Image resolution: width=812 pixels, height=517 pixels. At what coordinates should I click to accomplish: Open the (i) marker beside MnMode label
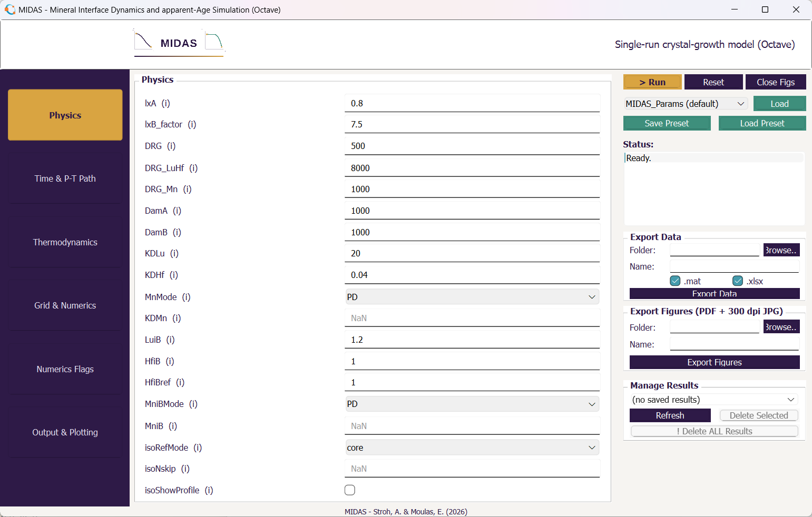(186, 297)
